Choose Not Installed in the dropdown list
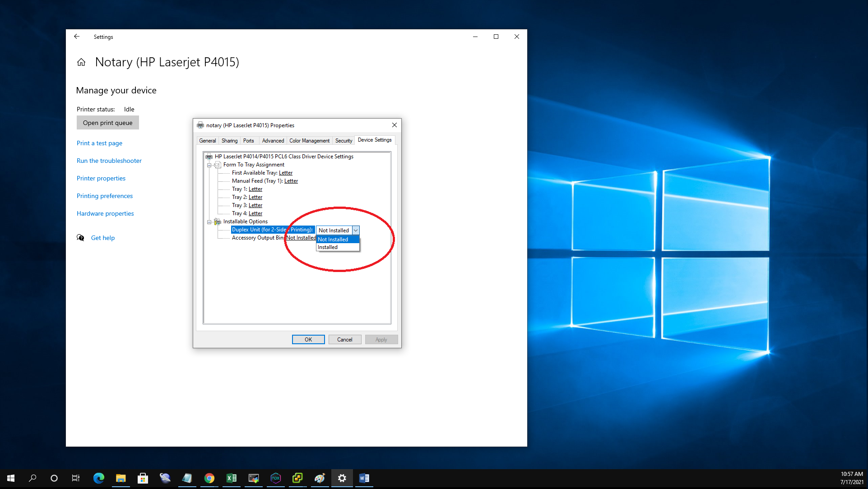The image size is (868, 489). pos(333,240)
